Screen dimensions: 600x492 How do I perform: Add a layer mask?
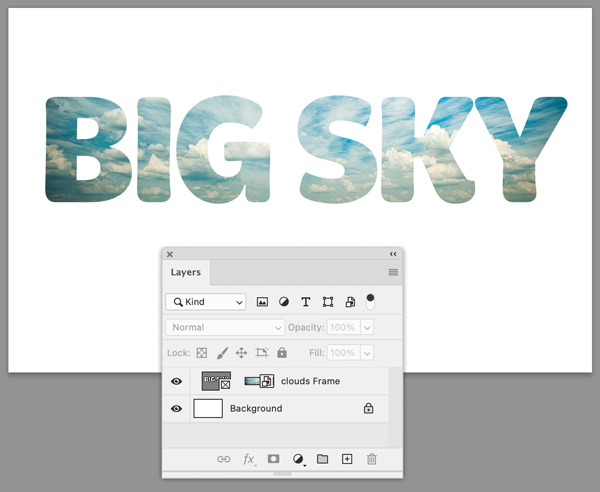click(x=273, y=459)
